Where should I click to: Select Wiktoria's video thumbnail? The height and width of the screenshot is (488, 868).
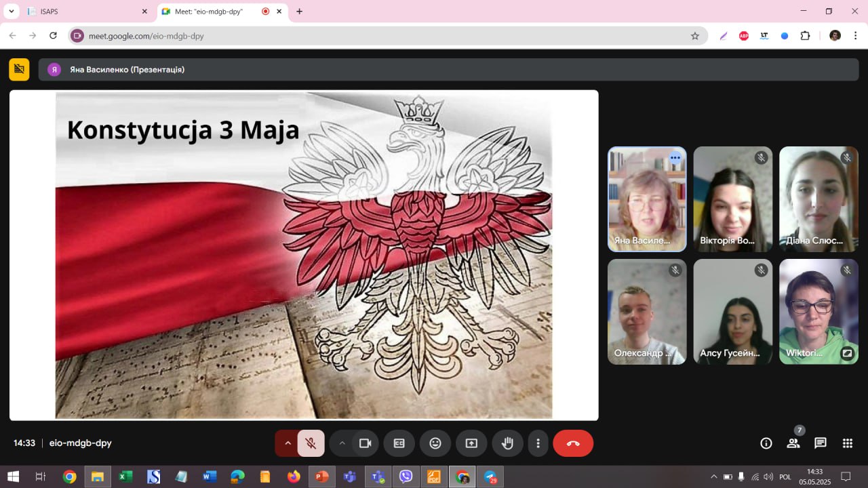818,312
